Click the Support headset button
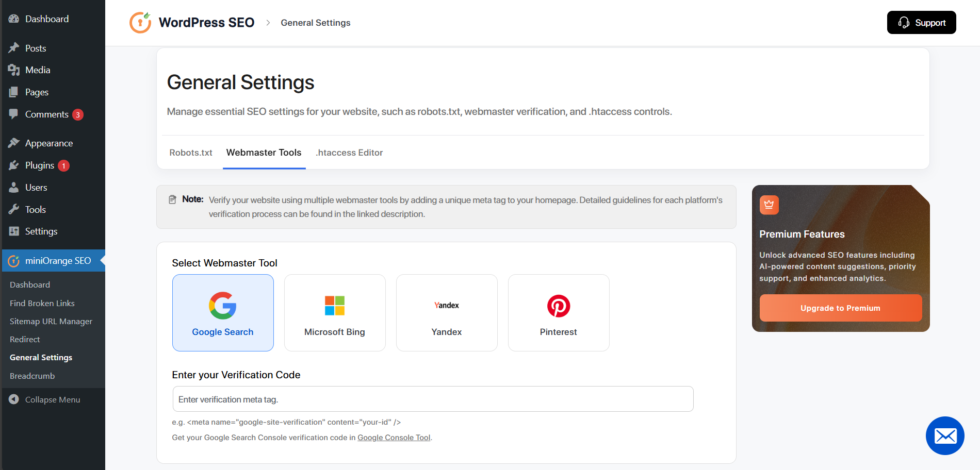This screenshot has height=470, width=980. pyautogui.click(x=921, y=22)
